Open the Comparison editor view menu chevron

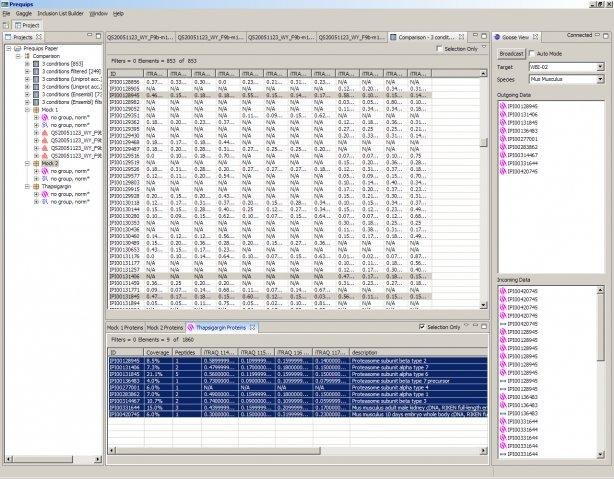pos(484,47)
